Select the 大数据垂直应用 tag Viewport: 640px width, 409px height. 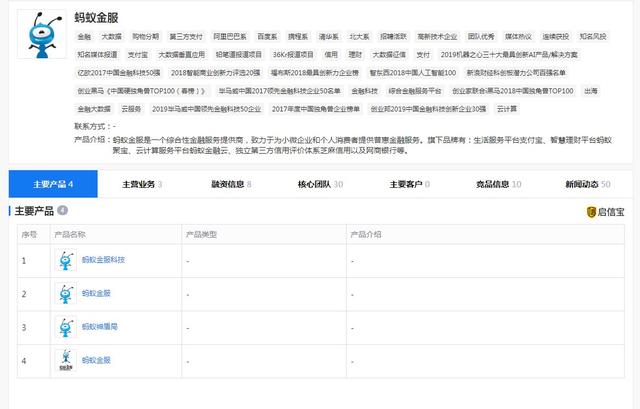coord(182,55)
